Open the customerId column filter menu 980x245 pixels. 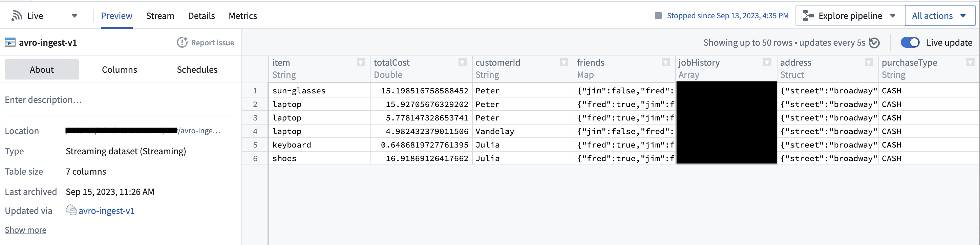pyautogui.click(x=564, y=62)
